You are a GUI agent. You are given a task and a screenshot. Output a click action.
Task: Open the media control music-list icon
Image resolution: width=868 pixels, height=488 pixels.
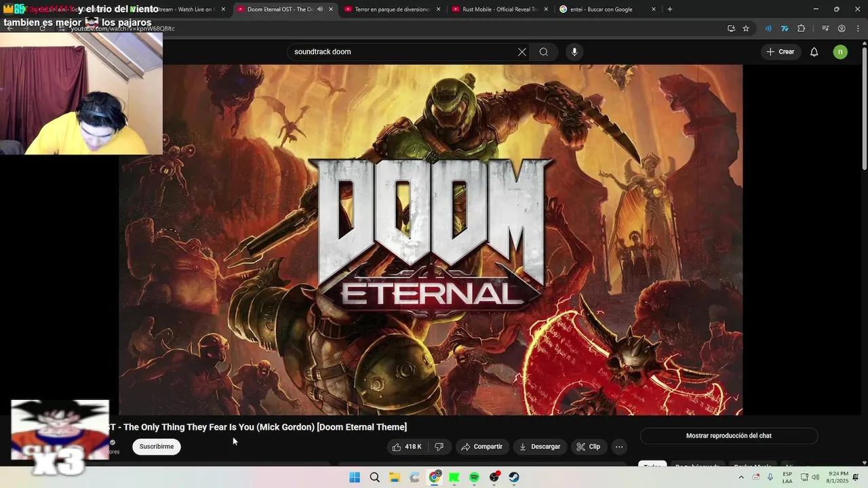click(825, 28)
